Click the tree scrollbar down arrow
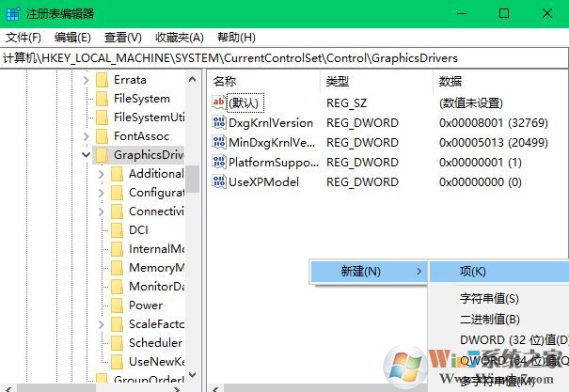 pos(192,374)
